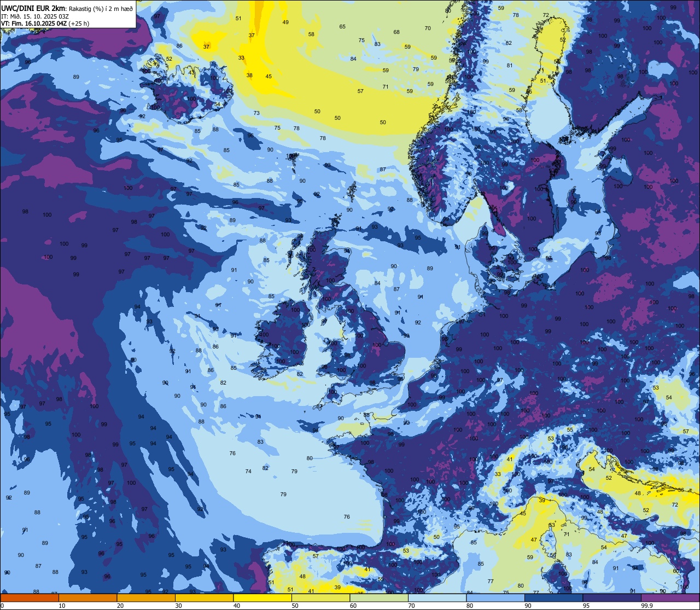
Task: Click the legend tick label '30'
Action: 179,606
